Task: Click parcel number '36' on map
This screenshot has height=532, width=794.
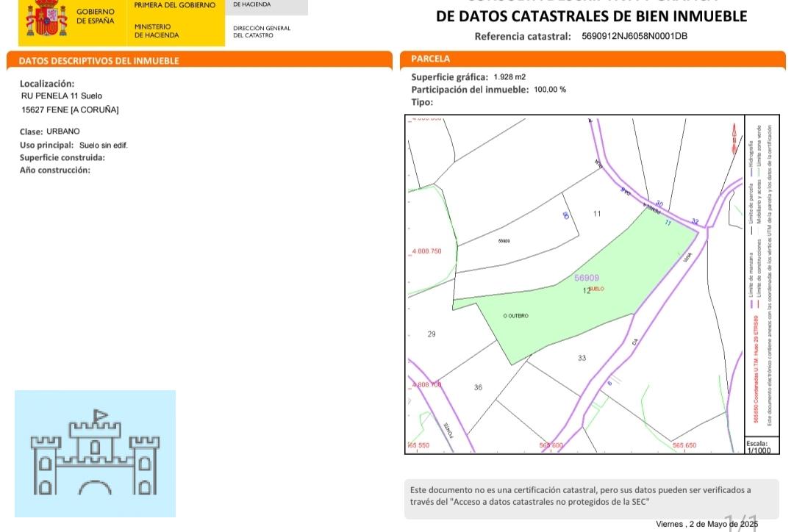Action: pos(478,387)
